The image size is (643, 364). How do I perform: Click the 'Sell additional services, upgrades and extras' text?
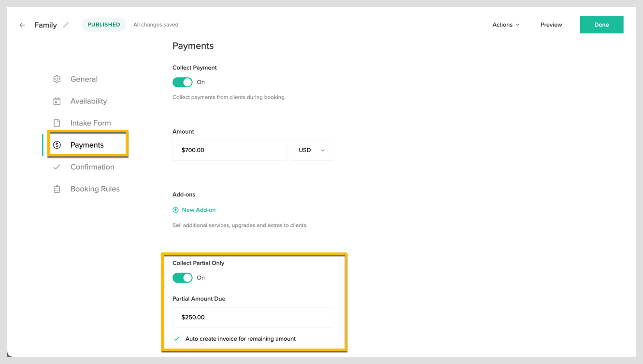click(240, 225)
